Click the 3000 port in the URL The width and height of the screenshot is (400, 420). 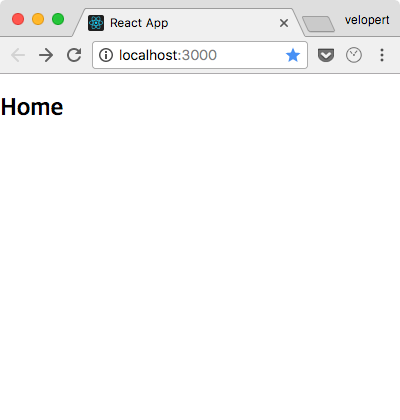[x=199, y=55]
